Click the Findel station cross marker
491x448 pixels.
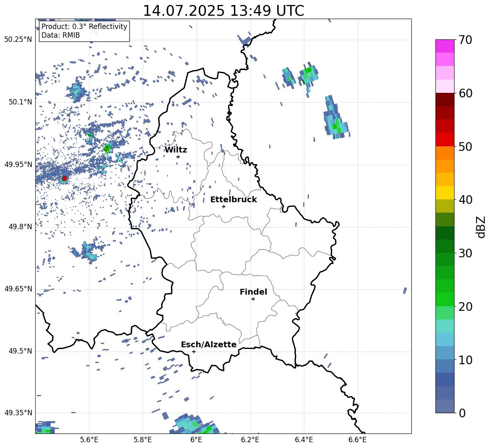point(253,299)
